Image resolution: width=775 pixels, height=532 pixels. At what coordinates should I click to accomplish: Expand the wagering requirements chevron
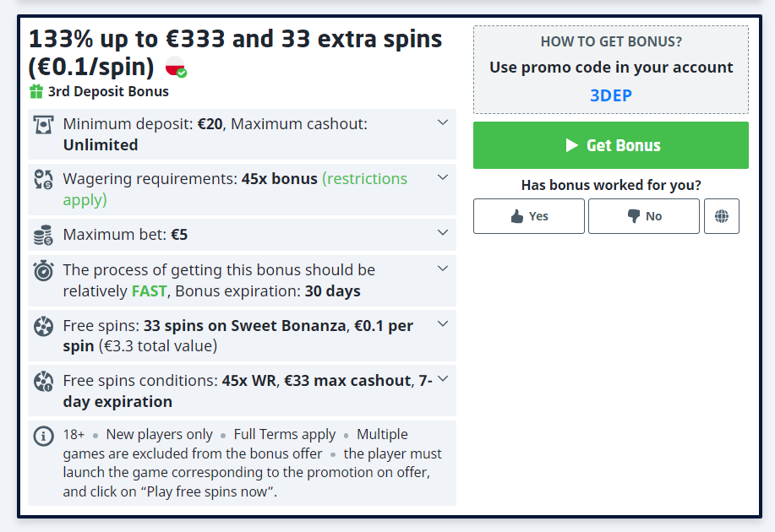click(x=442, y=178)
